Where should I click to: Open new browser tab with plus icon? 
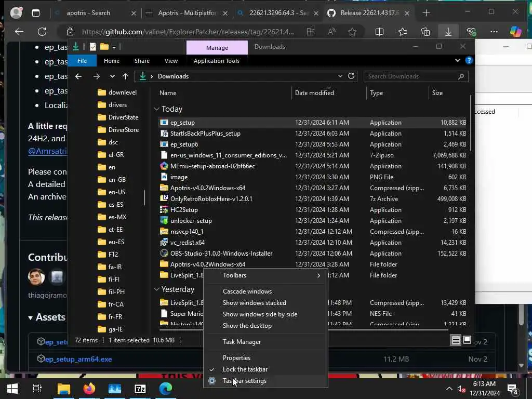[427, 13]
